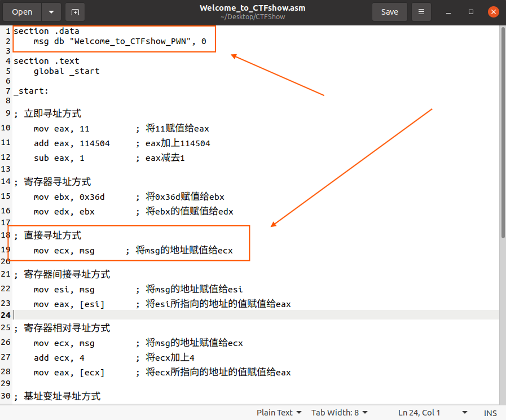This screenshot has width=506, height=420.
Task: Click the Open button
Action: [x=22, y=12]
